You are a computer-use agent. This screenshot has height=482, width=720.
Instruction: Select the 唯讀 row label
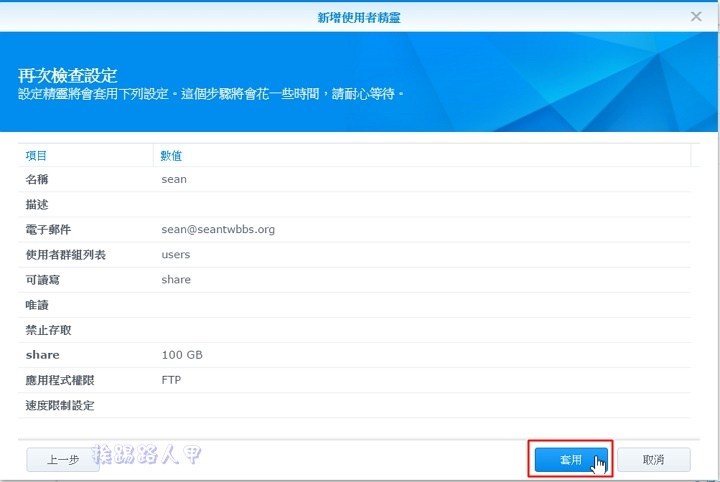coord(37,305)
